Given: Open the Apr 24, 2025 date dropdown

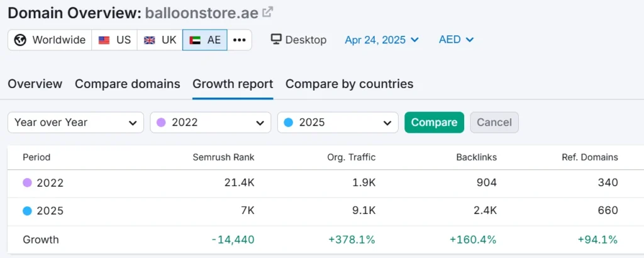Looking at the screenshot, I should click(x=382, y=40).
